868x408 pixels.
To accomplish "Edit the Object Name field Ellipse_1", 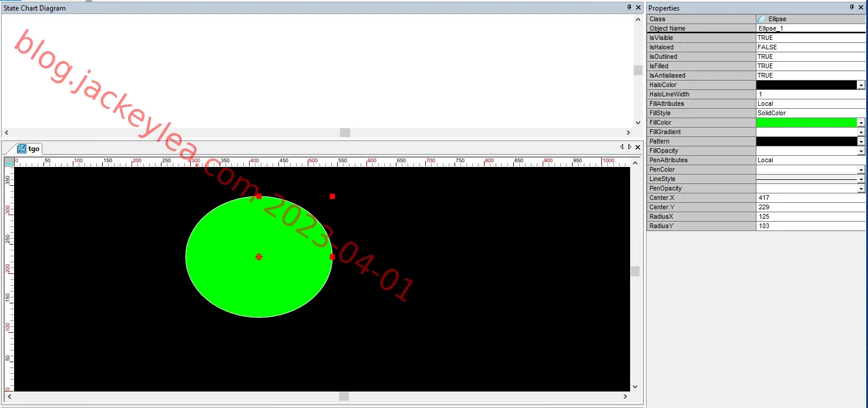I will 810,28.
